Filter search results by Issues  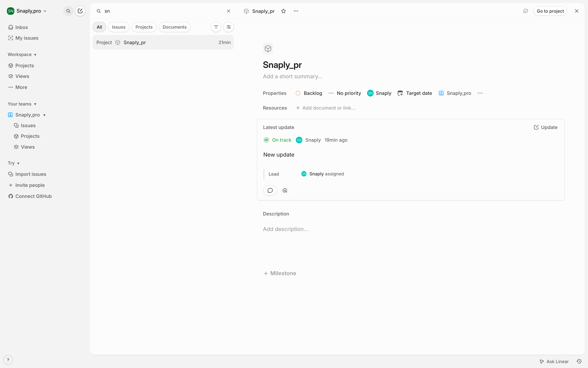click(x=119, y=27)
